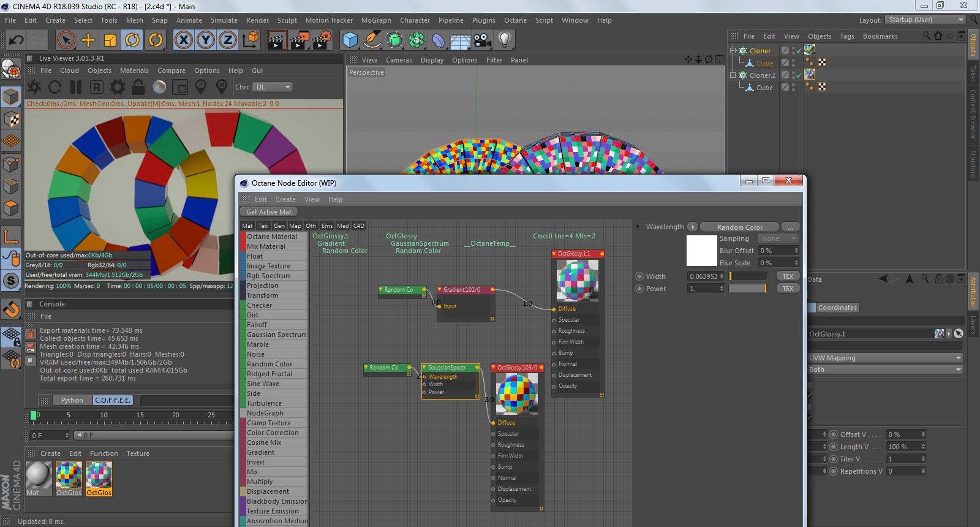Viewport: 980px width, 527px height.
Task: Switch to the Python console tab
Action: [72, 400]
